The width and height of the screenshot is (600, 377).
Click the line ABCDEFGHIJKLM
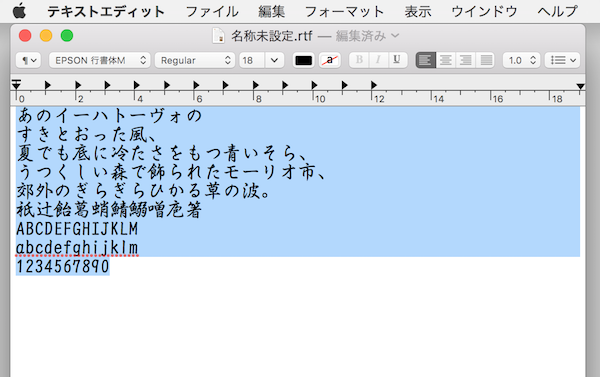point(77,228)
